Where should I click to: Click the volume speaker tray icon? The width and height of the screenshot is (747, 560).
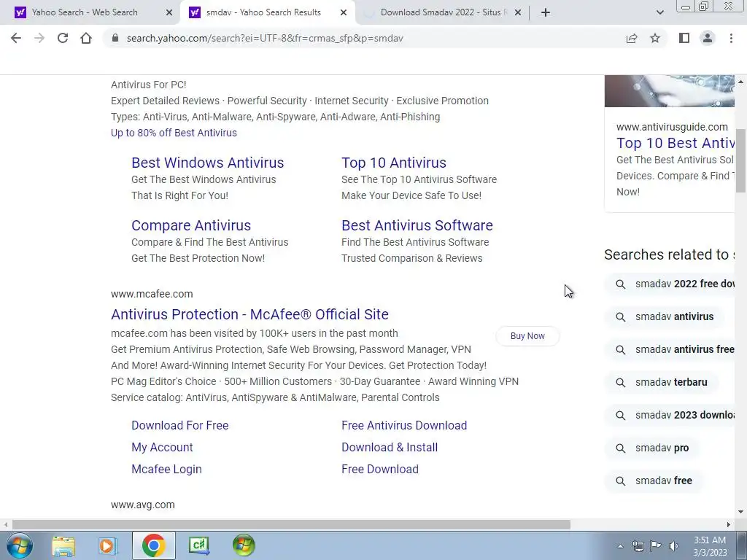pos(673,546)
